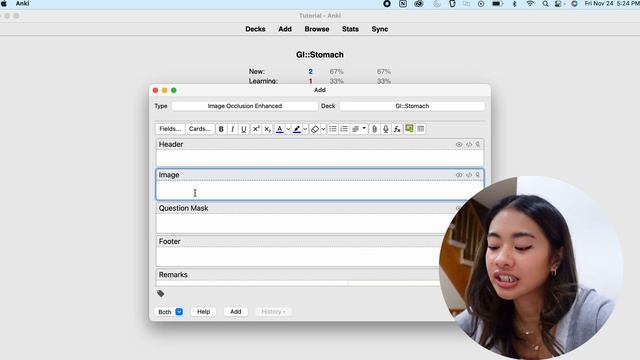Toggle sticky pin on Image field
The width and height of the screenshot is (640, 360).
point(478,175)
